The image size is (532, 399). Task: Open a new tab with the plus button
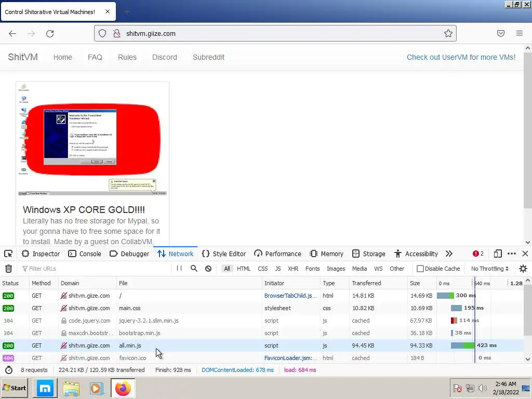point(127,12)
